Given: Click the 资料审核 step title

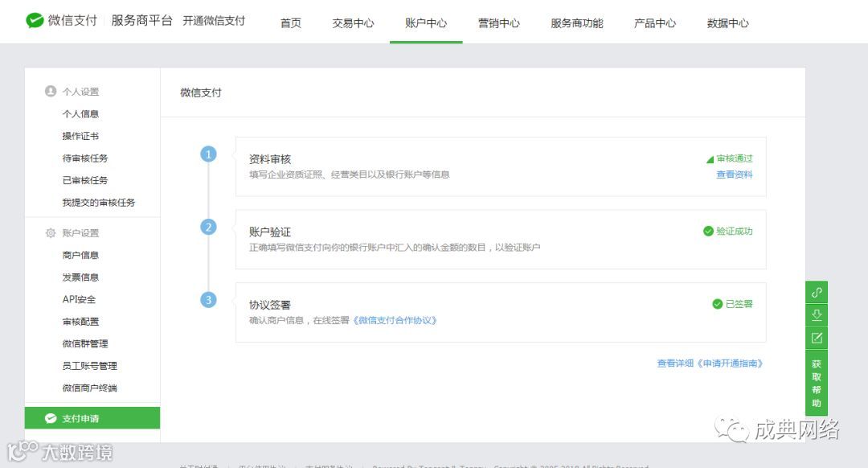Looking at the screenshot, I should (x=269, y=159).
